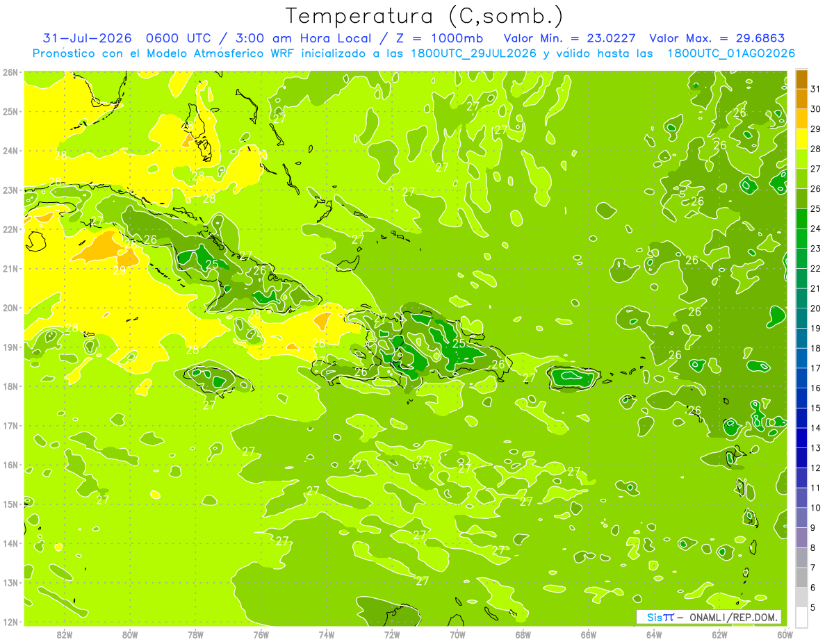Click color scale label "10"

tap(816, 508)
